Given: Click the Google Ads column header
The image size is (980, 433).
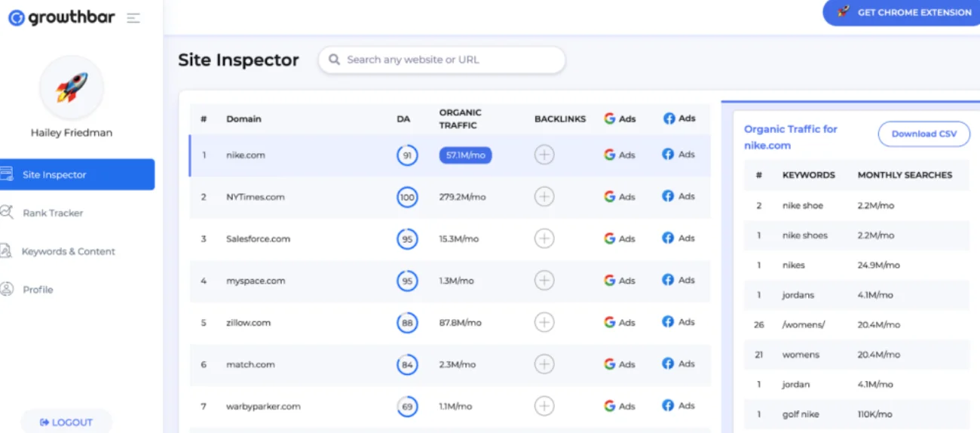Looking at the screenshot, I should 620,118.
